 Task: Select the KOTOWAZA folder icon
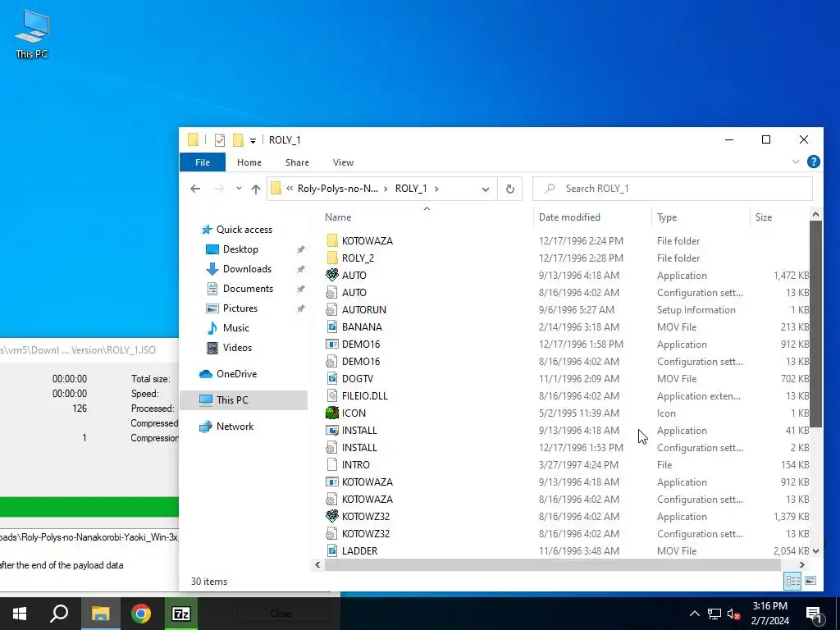[x=332, y=240]
